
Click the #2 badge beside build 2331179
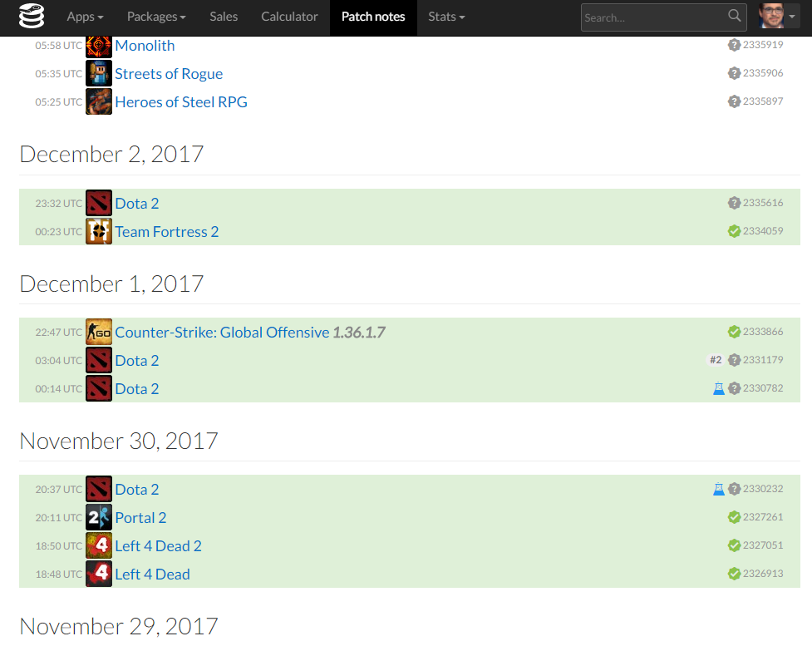[716, 359]
